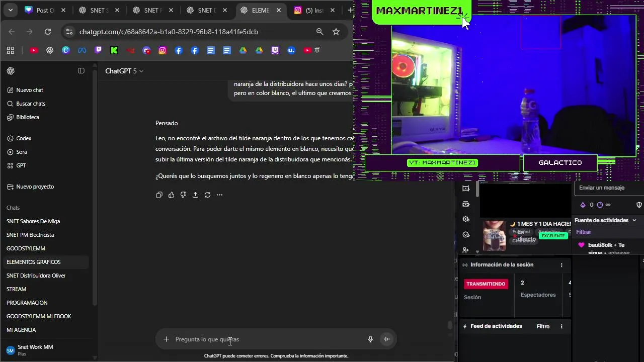Open the 'PROGRAMACION' chat
This screenshot has height=362, width=644.
(x=27, y=303)
